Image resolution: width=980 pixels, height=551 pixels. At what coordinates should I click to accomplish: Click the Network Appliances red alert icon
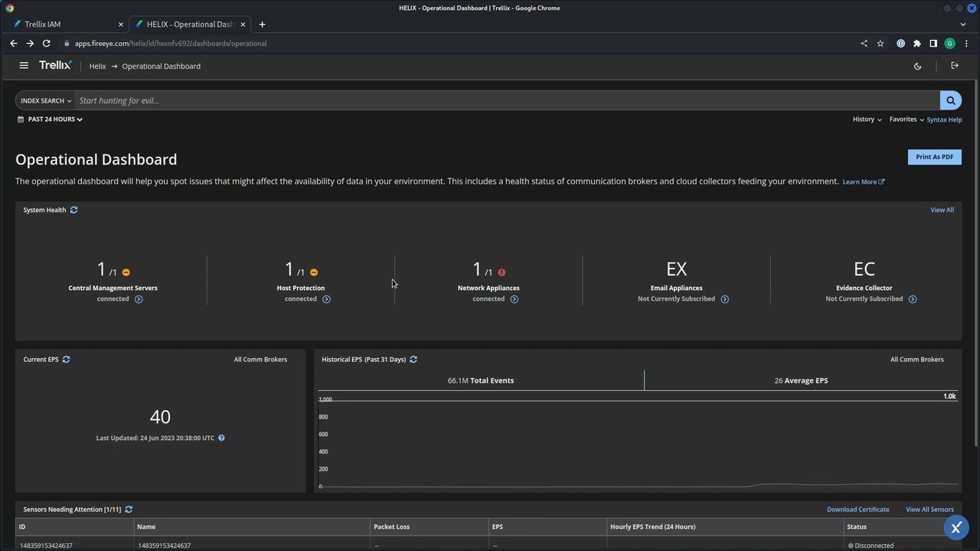[501, 272]
